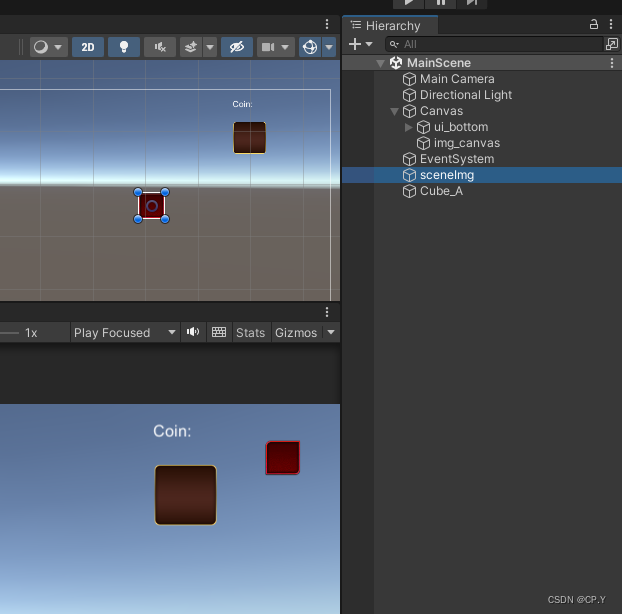Open Play Focused dropdown
This screenshot has width=622, height=614.
coord(125,332)
